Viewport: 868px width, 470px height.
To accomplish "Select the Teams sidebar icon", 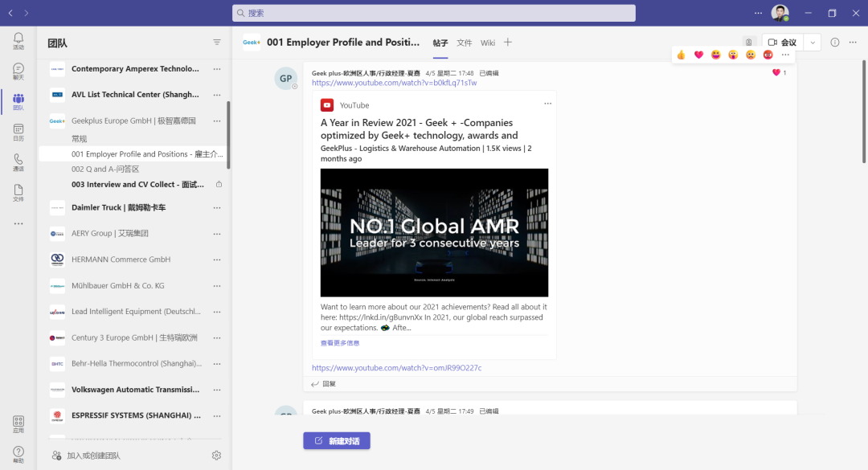I will click(x=18, y=101).
